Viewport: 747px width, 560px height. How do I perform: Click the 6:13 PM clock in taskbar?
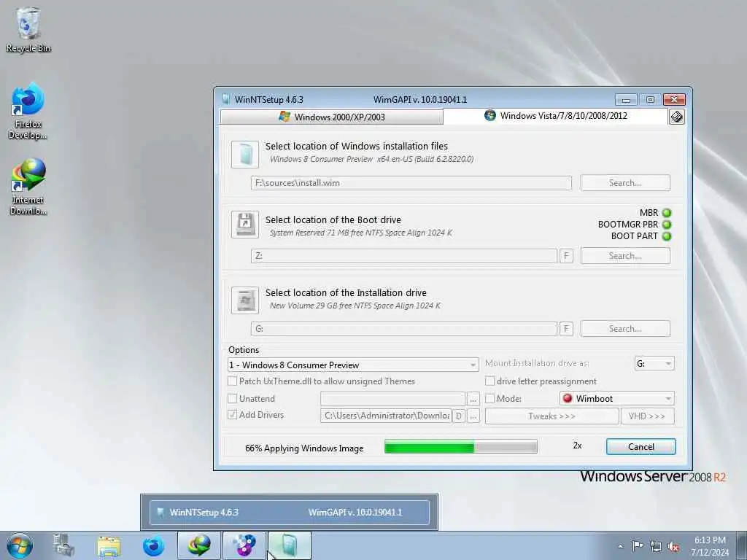tap(710, 540)
